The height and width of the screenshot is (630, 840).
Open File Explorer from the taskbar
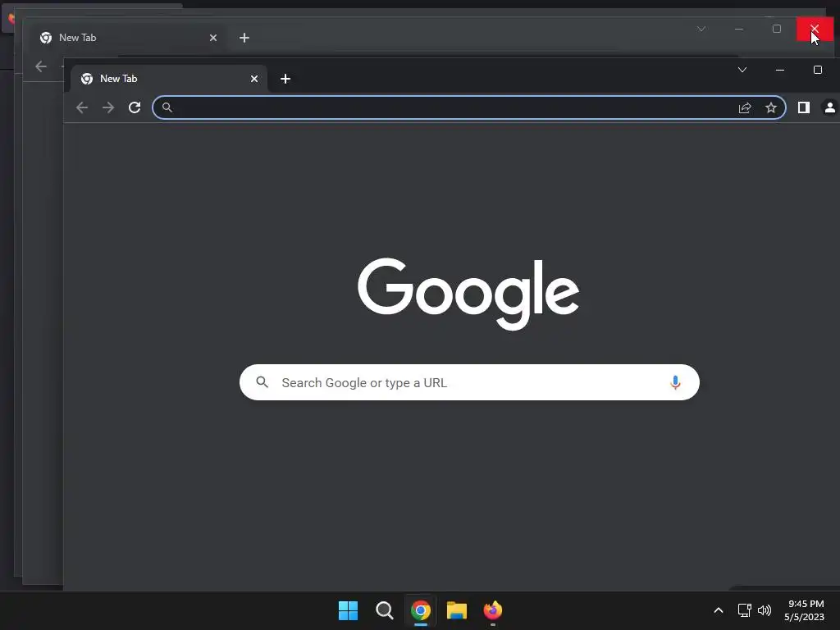457,610
